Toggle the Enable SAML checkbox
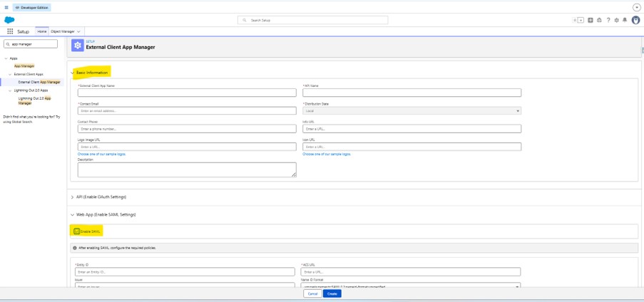 click(x=77, y=231)
